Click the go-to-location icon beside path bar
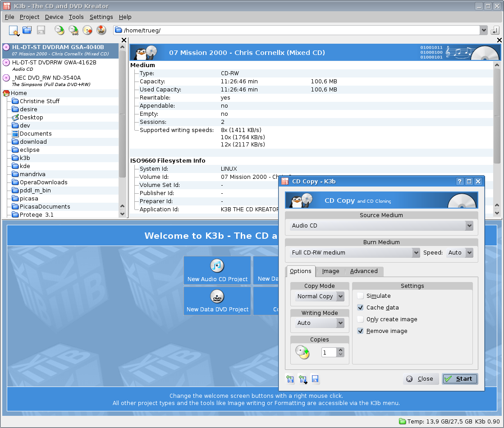Image resolution: width=504 pixels, height=428 pixels. [x=495, y=31]
